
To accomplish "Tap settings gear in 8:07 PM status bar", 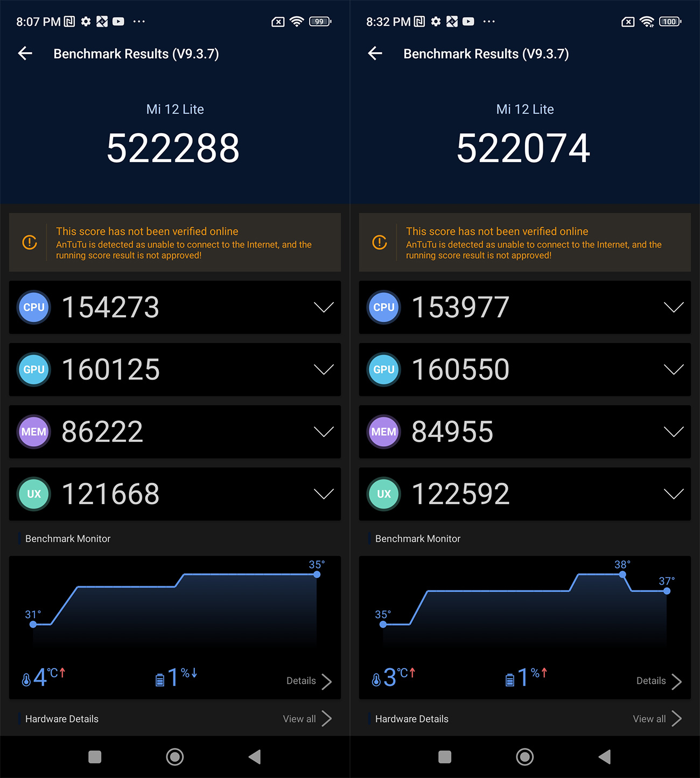I will click(x=86, y=22).
